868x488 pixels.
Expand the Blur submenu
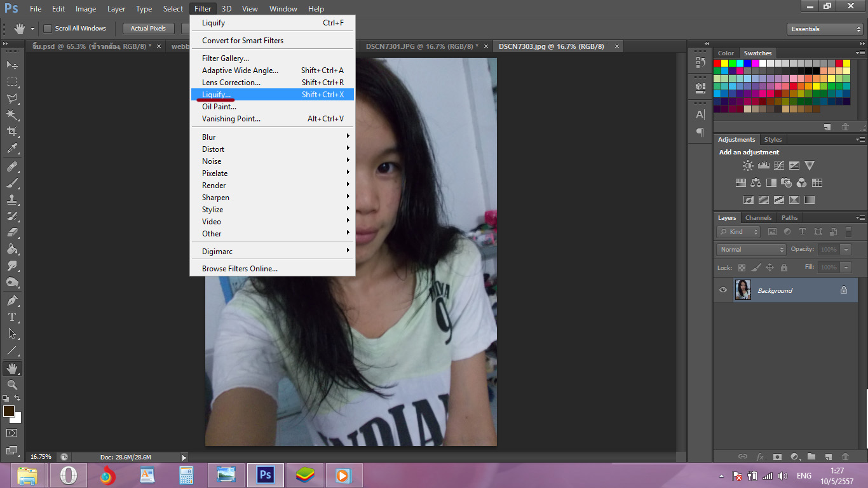(x=272, y=137)
